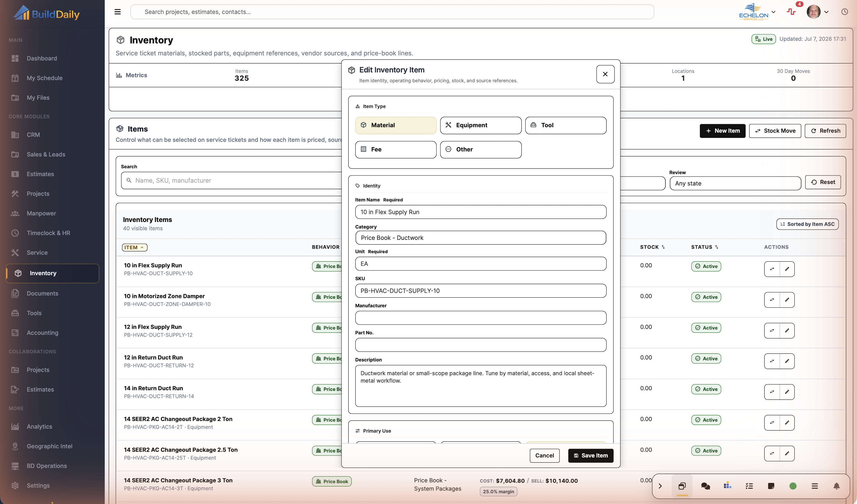Click the bell icon in bottom dock

click(x=837, y=486)
